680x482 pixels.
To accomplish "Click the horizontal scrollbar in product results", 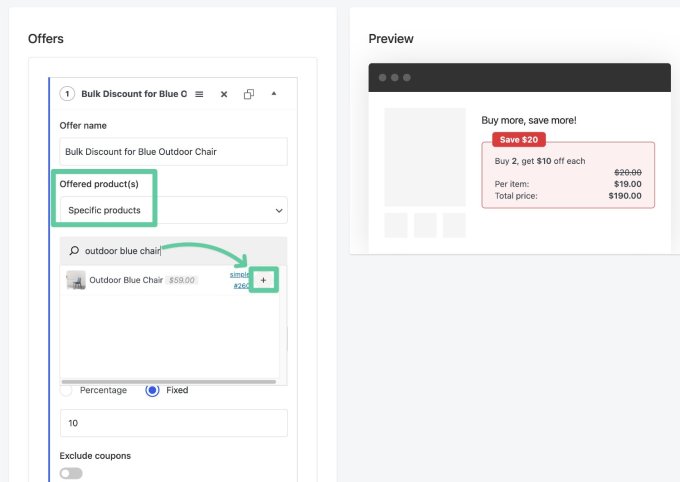I will 169,382.
